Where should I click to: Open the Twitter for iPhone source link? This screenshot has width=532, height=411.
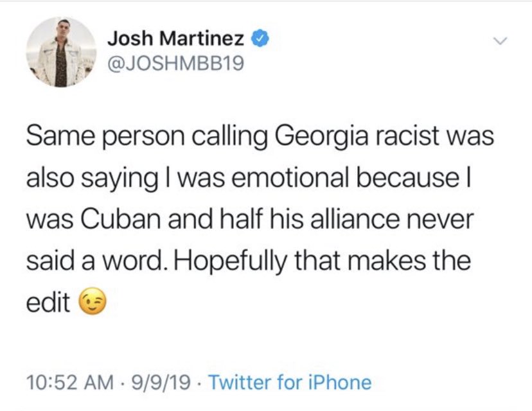pos(290,382)
